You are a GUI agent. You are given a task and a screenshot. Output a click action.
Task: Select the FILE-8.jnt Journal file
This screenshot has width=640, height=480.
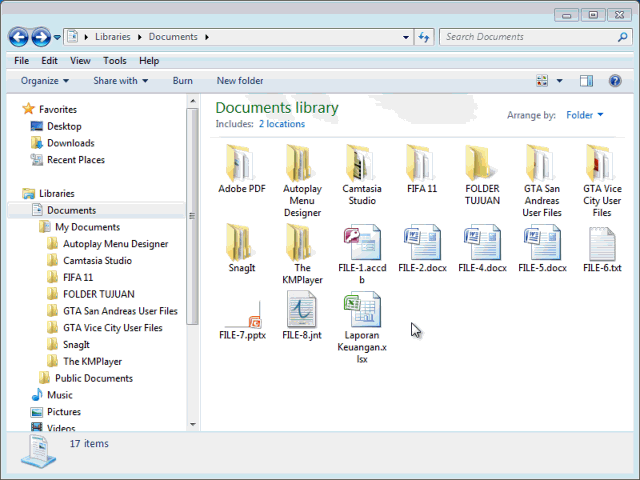(302, 315)
